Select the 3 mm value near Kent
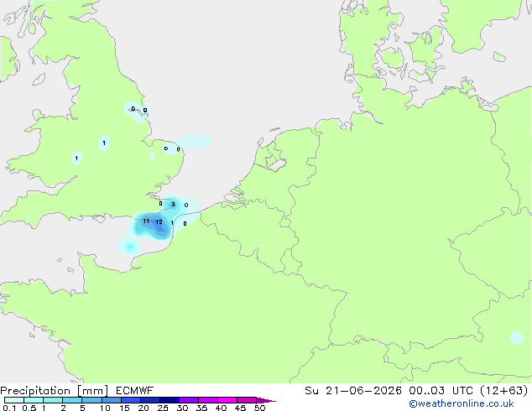Viewport: 532px width, 411px height. point(174,204)
